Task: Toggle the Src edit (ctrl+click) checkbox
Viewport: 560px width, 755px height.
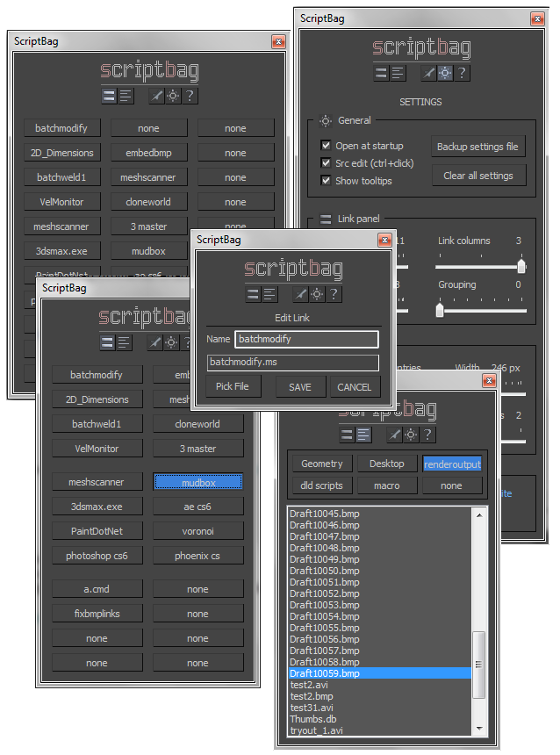Action: (x=326, y=163)
